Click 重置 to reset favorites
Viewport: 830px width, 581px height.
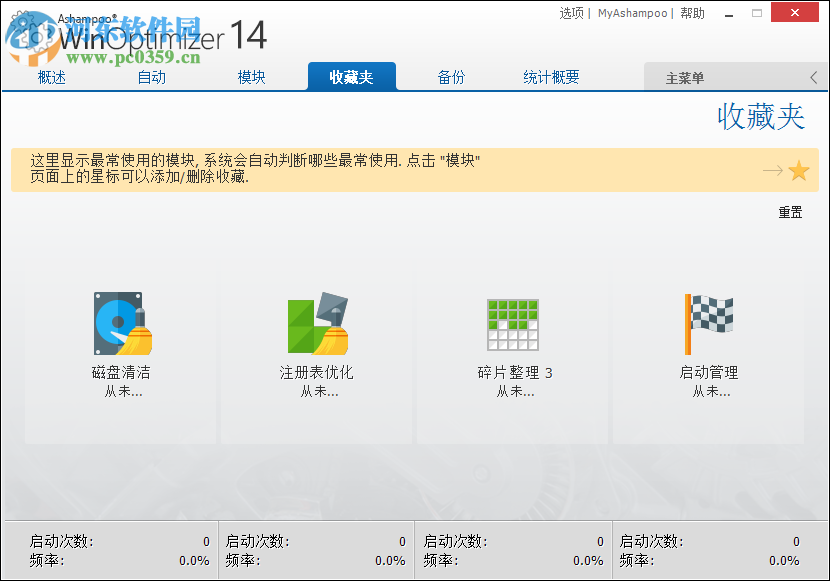[x=792, y=211]
